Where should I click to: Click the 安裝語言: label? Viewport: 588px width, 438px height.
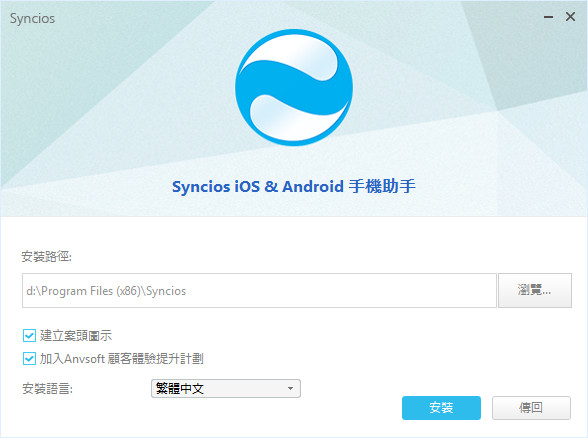coord(47,388)
